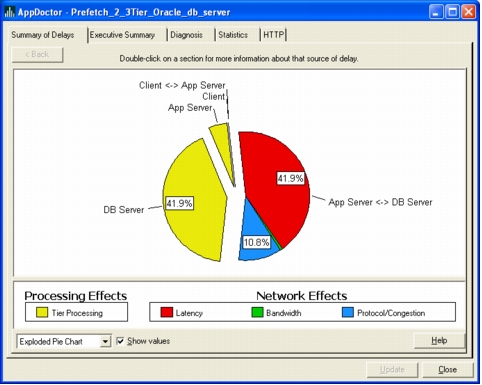Screen dimensions: 482x385
Task: Click the Close button at bottom
Action: click(447, 370)
